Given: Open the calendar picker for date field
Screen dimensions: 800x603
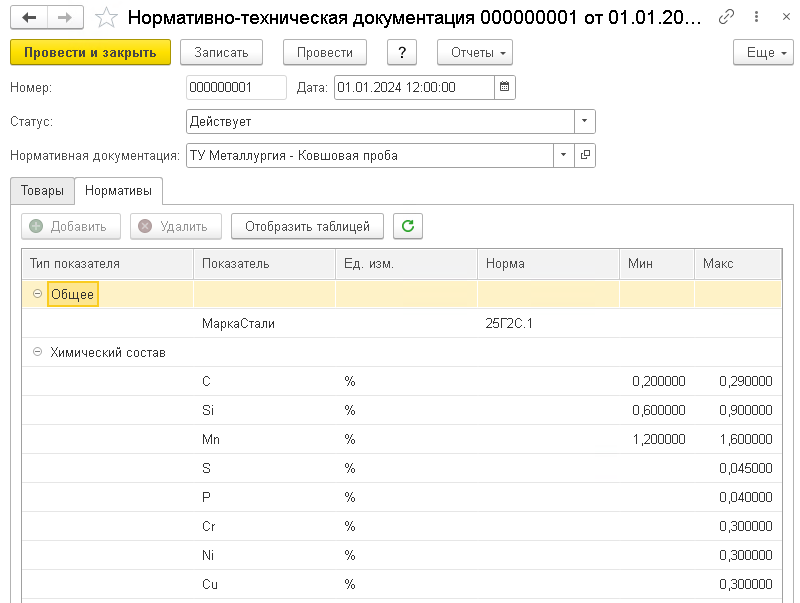Looking at the screenshot, I should 505,87.
